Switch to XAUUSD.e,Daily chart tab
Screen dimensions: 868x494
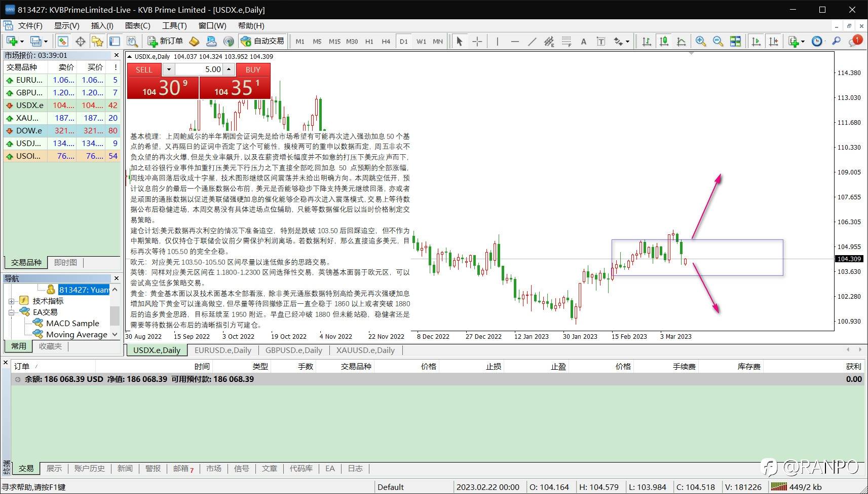tap(365, 350)
